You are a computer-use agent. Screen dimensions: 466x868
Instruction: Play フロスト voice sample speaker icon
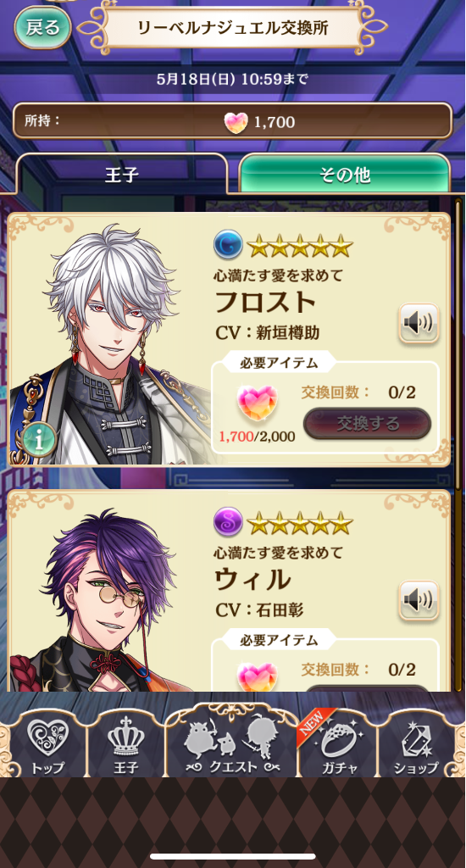point(419,323)
